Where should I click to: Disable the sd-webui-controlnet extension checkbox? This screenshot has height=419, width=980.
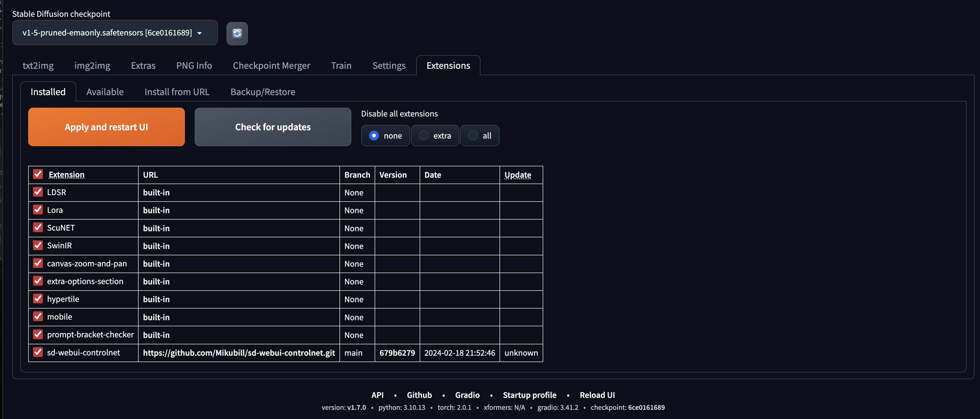(x=38, y=352)
